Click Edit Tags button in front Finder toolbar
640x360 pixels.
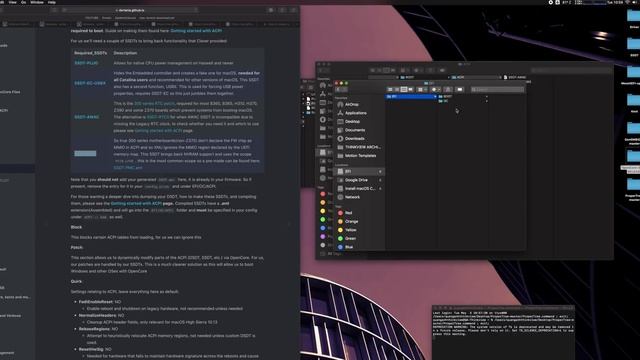[x=460, y=89]
